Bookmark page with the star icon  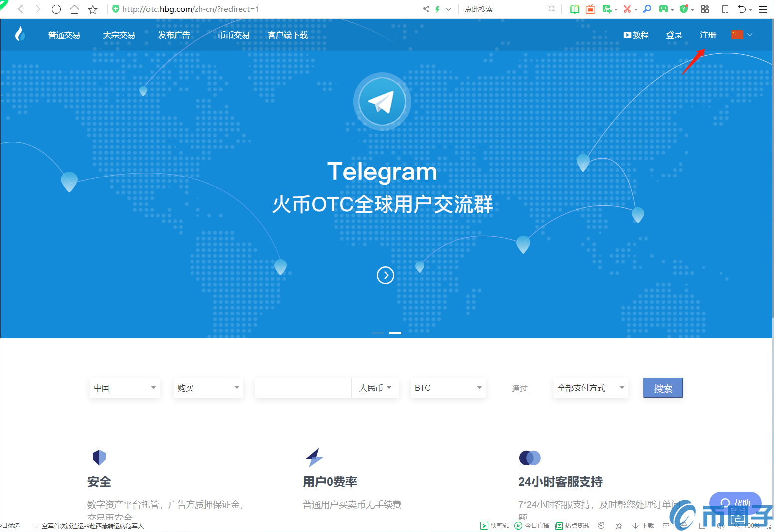[93, 9]
